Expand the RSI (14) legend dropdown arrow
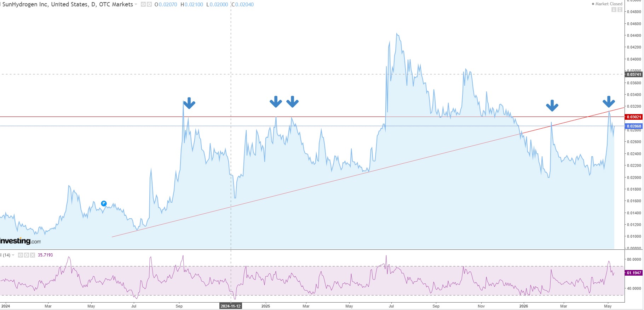 (x=13, y=255)
